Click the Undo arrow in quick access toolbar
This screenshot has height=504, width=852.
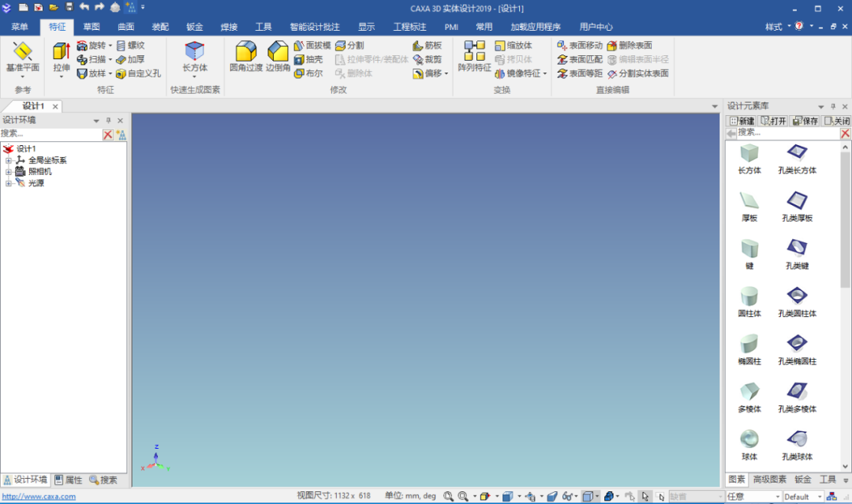[84, 7]
